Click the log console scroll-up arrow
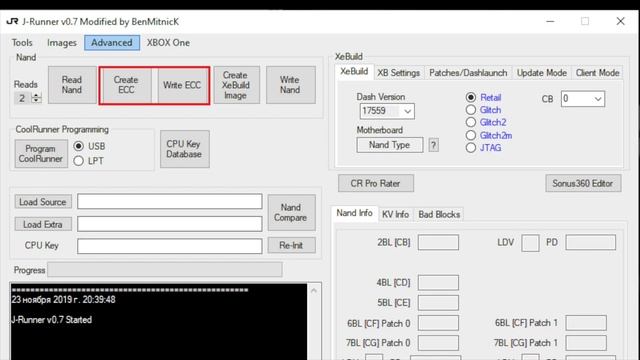Screen dimensions: 640x360 pos(314,291)
